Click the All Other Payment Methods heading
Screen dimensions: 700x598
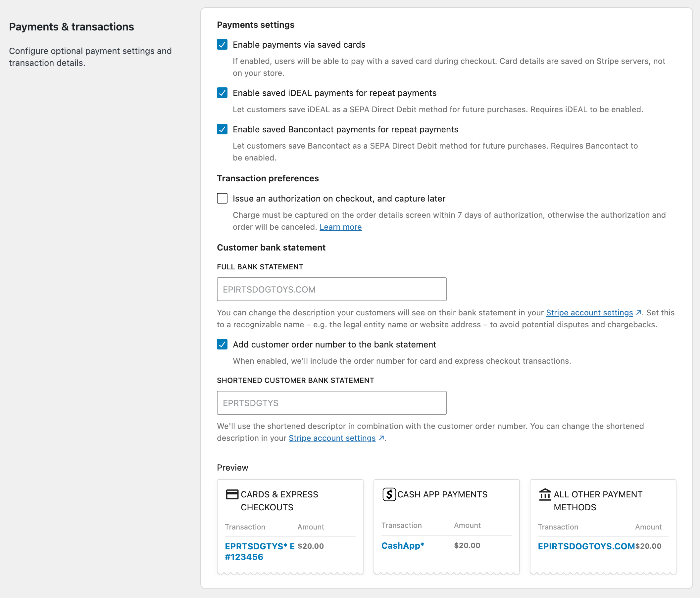598,501
